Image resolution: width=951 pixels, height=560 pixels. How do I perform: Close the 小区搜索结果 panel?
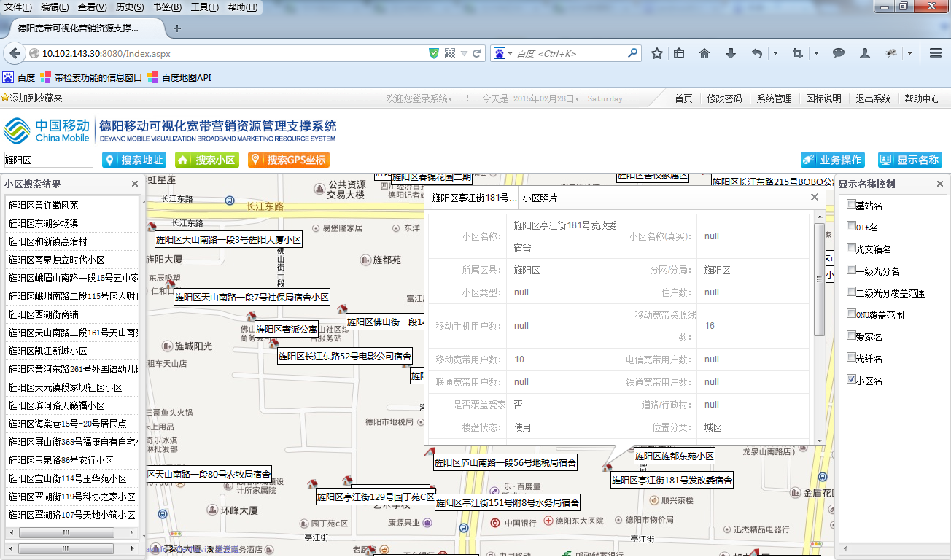pos(134,184)
